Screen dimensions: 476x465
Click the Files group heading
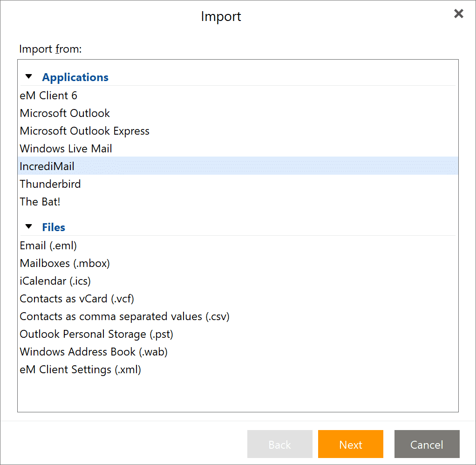(x=54, y=227)
